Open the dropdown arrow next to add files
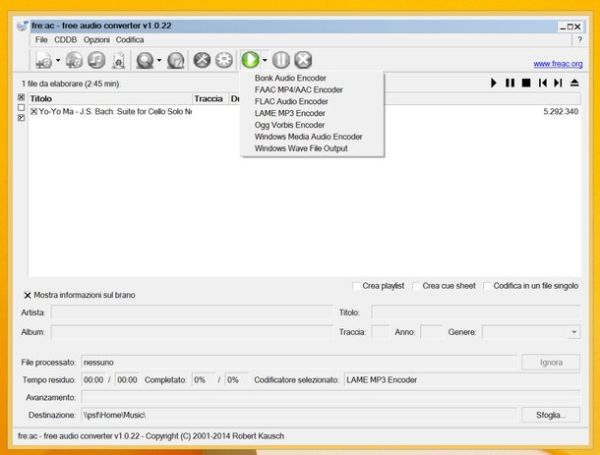The image size is (600, 455). (58, 62)
